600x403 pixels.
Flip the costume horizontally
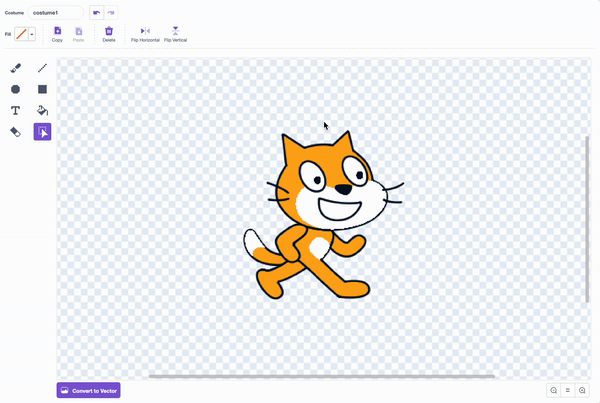tap(145, 33)
